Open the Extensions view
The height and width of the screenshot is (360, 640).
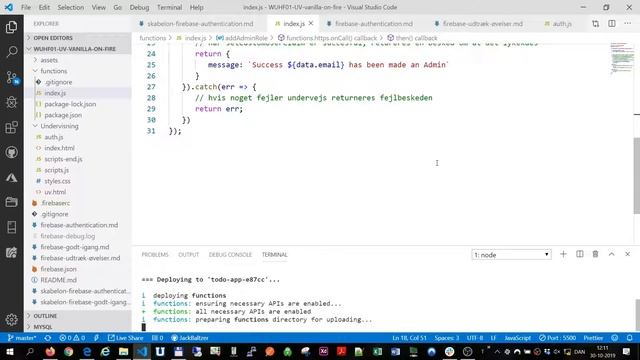point(11,127)
